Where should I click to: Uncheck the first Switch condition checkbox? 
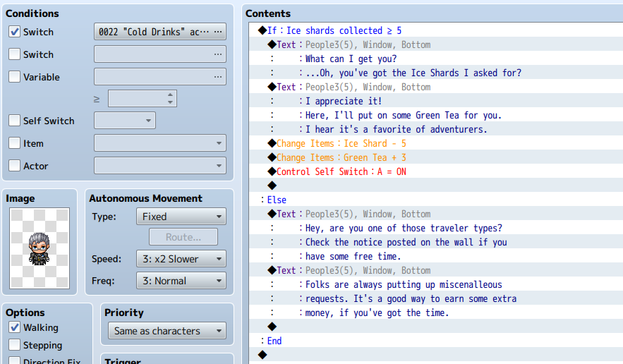(15, 32)
